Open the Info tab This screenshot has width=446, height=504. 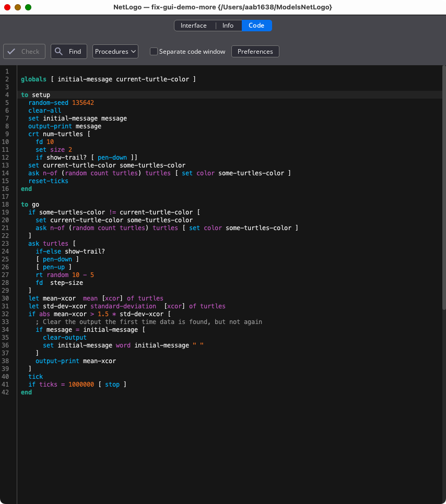(228, 26)
